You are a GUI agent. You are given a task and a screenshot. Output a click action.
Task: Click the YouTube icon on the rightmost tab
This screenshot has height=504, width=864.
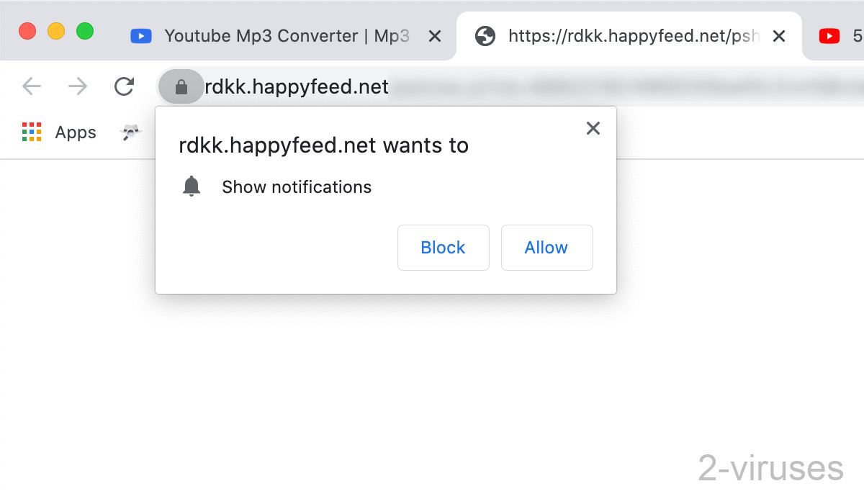click(829, 35)
